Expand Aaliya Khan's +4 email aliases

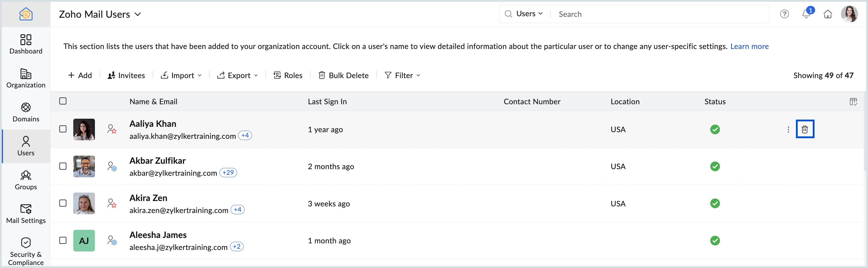click(x=245, y=136)
